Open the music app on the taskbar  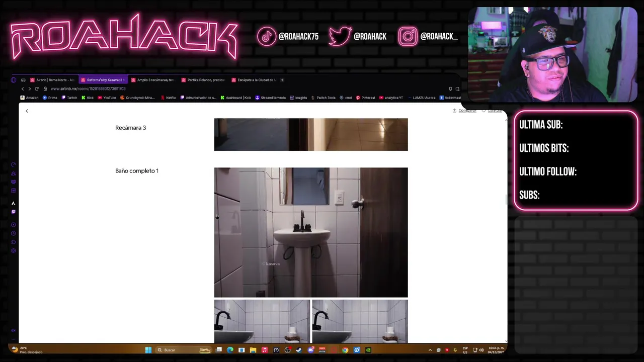(x=265, y=350)
